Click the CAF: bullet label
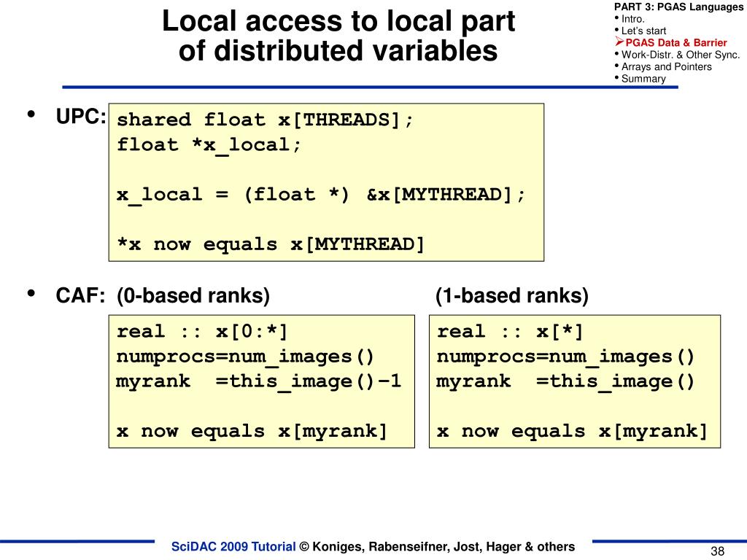The image size is (747, 560). point(80,296)
